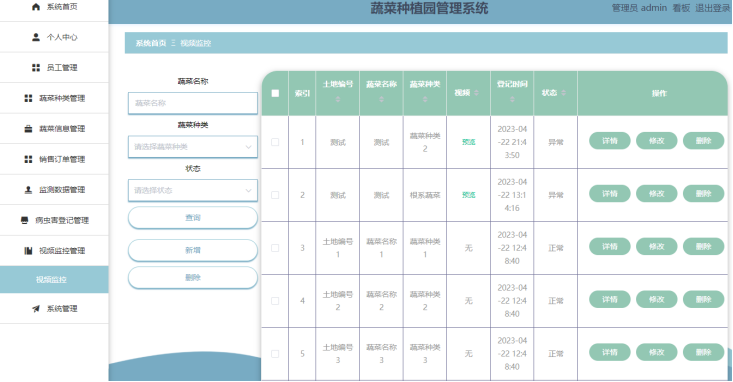Open 蔬菜信息管理 in the sidebar
Image resolution: width=733 pixels, height=382 pixels.
click(x=54, y=129)
